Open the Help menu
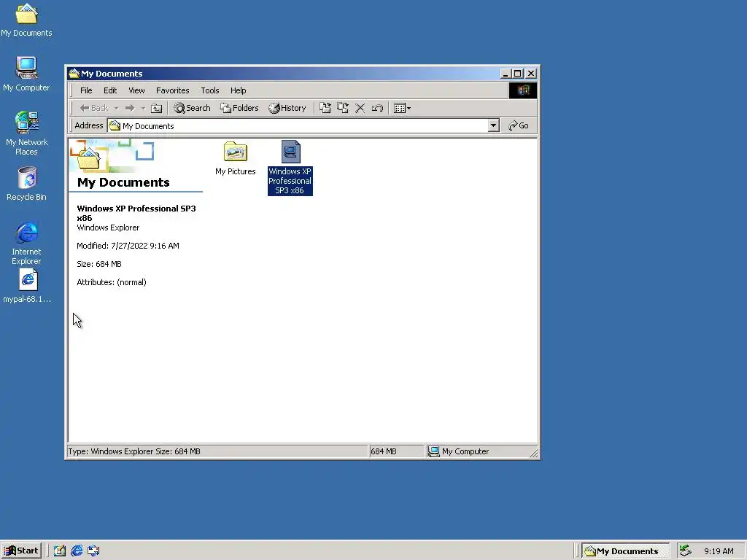The image size is (747, 560). pyautogui.click(x=239, y=90)
